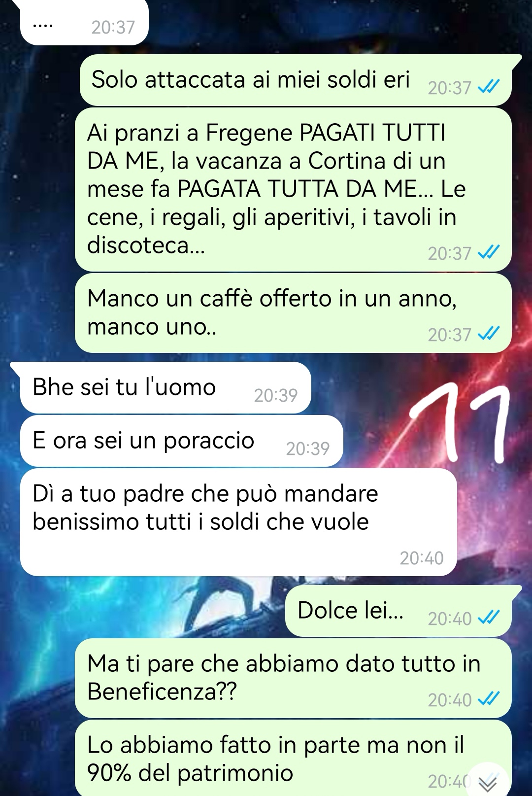This screenshot has height=796, width=532.
Task: Tap read ticks on 'Dolce lei...' message
Action: [x=489, y=618]
